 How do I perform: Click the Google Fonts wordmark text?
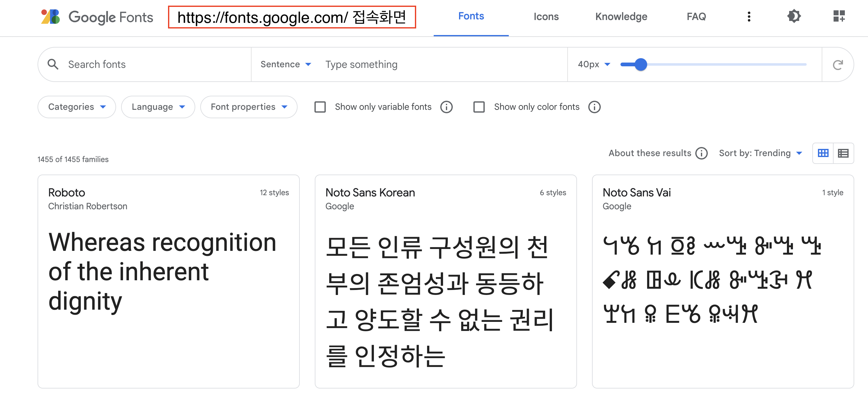coord(110,17)
